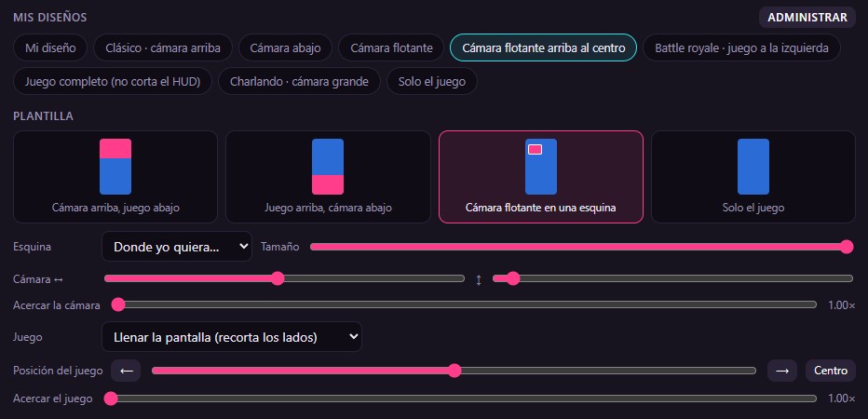Image resolution: width=868 pixels, height=419 pixels.
Task: Click the 'Posición del juego' slider handle
Action: click(x=454, y=371)
